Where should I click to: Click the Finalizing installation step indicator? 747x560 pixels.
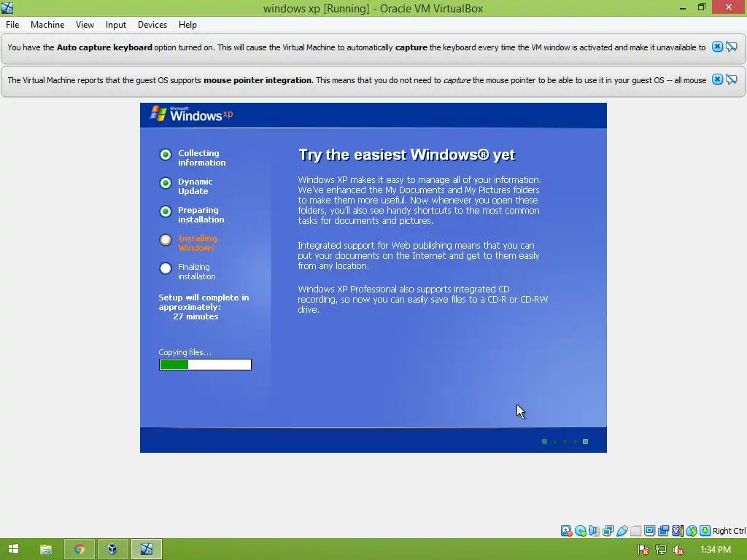[x=166, y=268]
